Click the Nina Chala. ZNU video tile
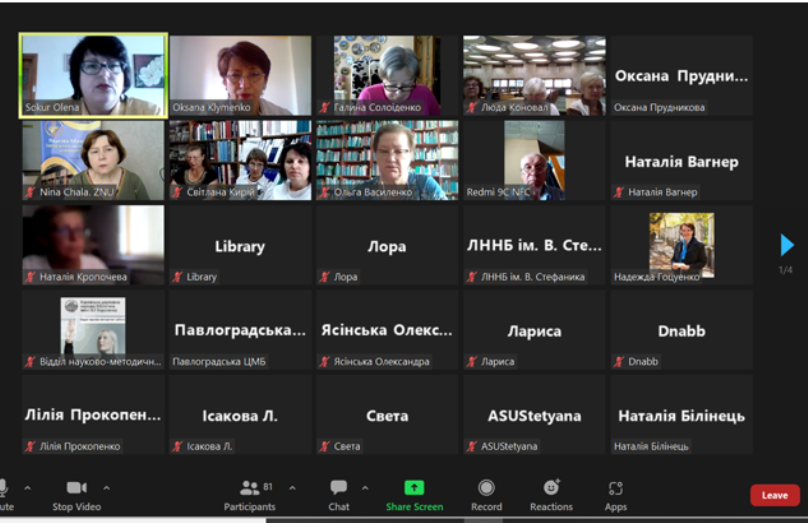808x523 pixels. click(93, 161)
